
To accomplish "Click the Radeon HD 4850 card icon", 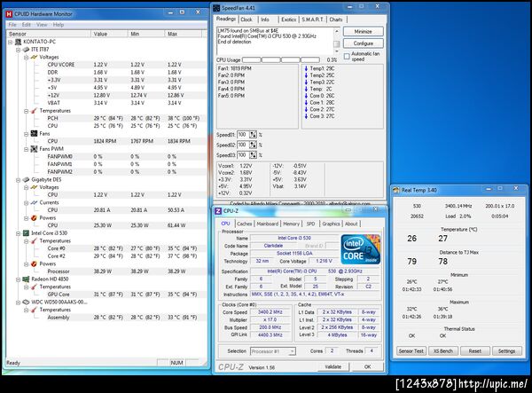I will [26, 279].
